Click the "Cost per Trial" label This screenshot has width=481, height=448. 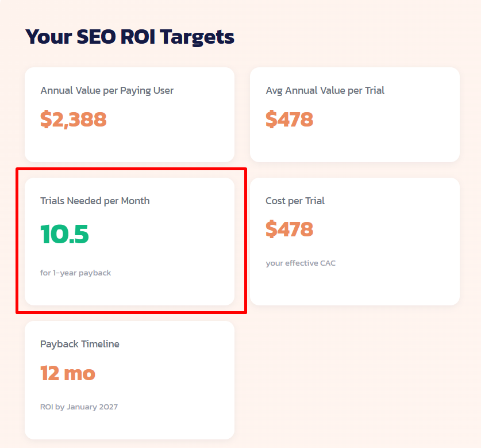[295, 201]
